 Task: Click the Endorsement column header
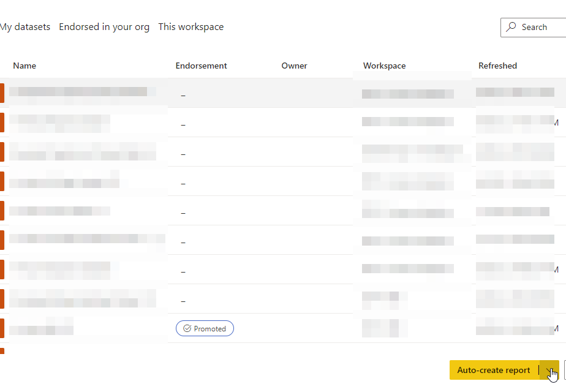click(201, 66)
